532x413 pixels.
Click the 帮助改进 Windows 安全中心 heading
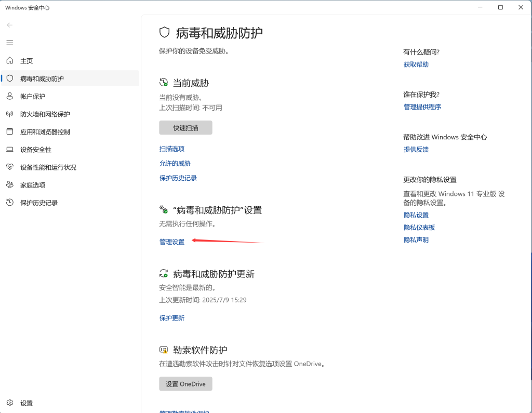[x=445, y=137]
